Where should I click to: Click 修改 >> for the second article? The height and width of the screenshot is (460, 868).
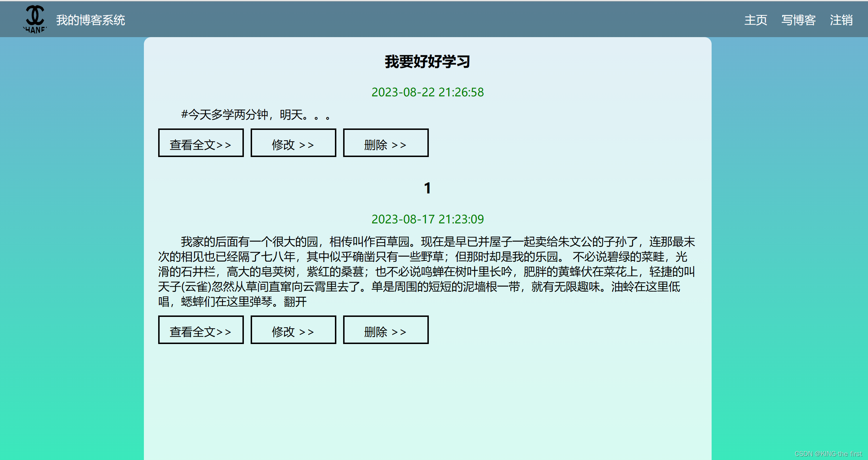293,330
